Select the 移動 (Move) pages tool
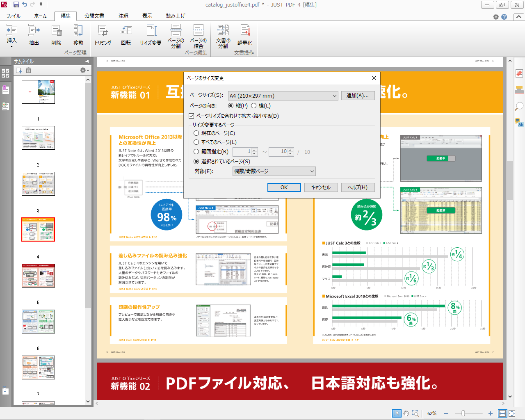 click(x=78, y=35)
